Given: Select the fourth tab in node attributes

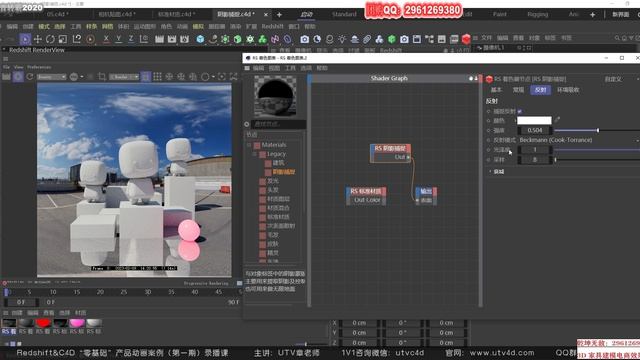Looking at the screenshot, I should coord(568,90).
